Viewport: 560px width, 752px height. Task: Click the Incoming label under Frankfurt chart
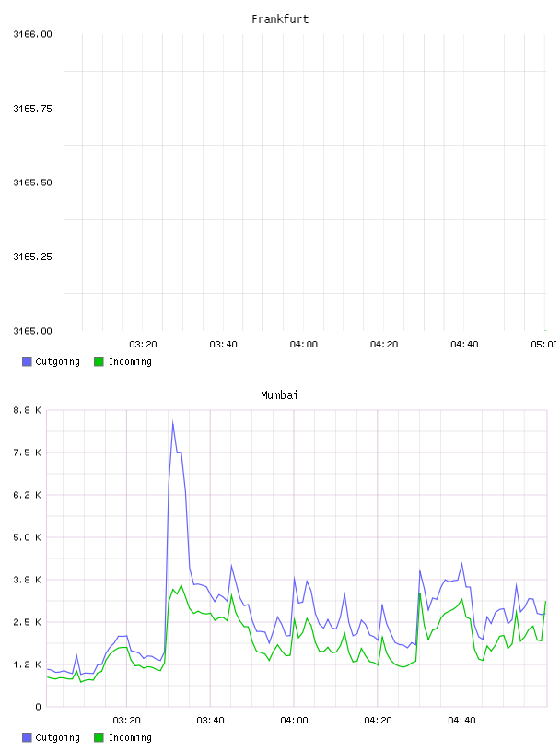[x=130, y=362]
